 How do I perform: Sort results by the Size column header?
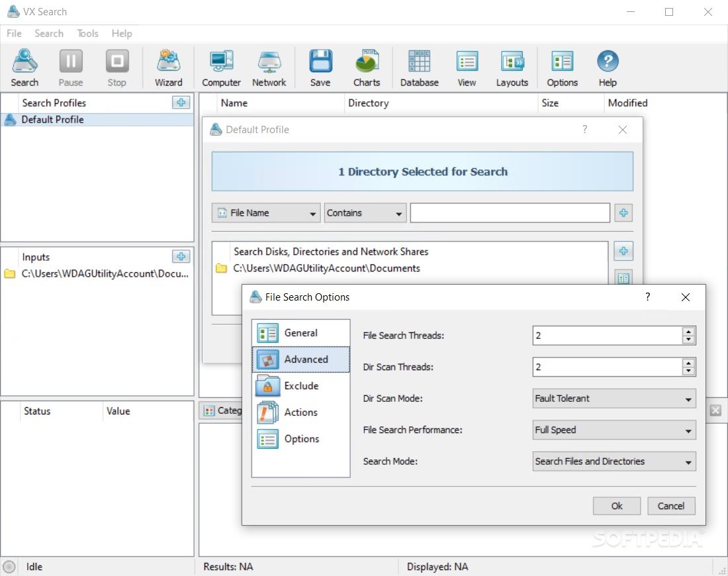(571, 103)
